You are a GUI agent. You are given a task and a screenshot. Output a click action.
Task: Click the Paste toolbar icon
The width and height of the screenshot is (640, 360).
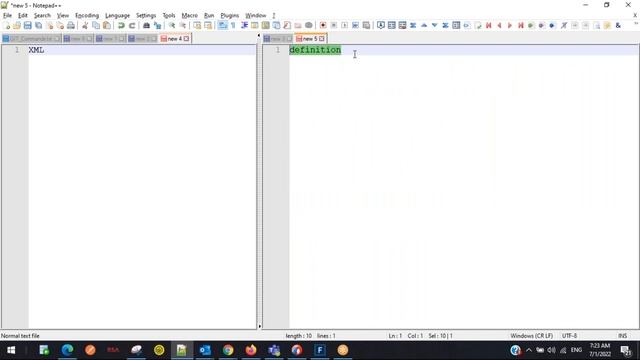point(107,25)
